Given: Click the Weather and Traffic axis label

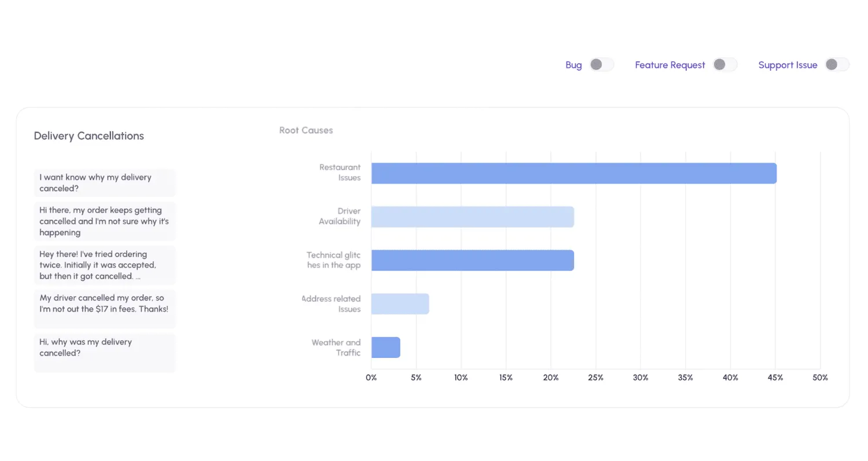Looking at the screenshot, I should pos(336,347).
